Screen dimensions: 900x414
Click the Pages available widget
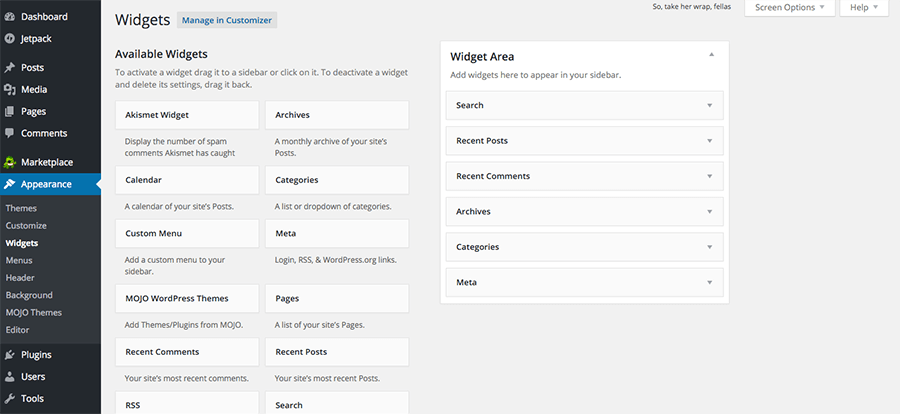point(337,299)
